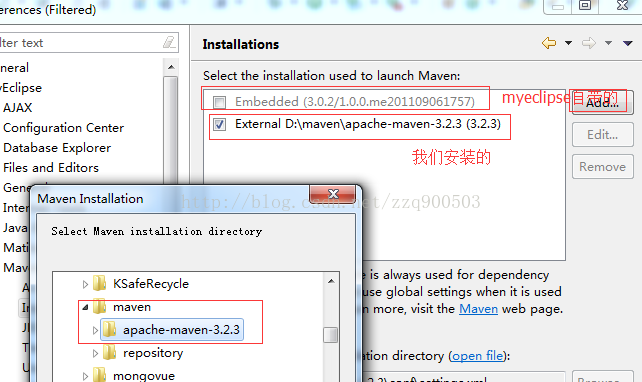642x382 pixels.
Task: Select the Embedded (3.0.2/1.0.0.me201109061757) row text
Action: point(355,102)
